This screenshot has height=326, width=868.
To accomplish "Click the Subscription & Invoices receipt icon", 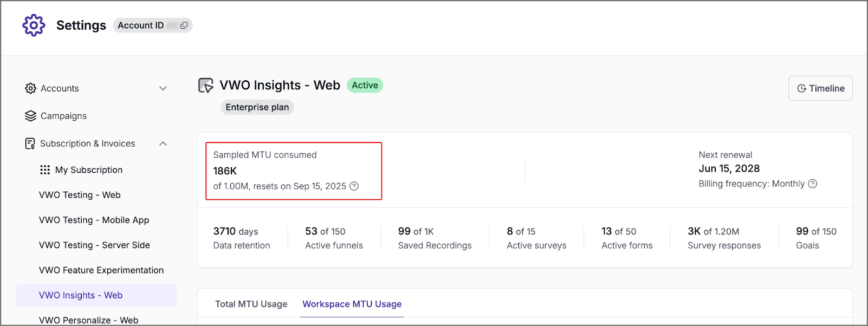I will pyautogui.click(x=30, y=144).
